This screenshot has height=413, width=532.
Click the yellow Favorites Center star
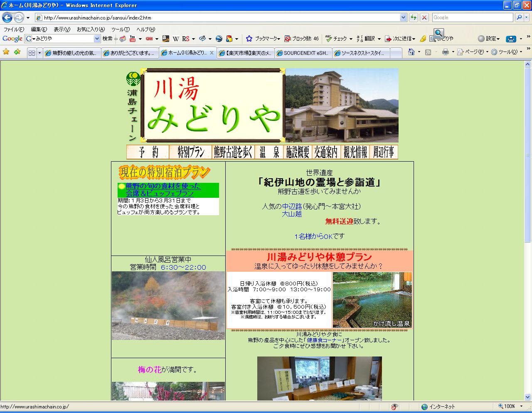[x=6, y=52]
